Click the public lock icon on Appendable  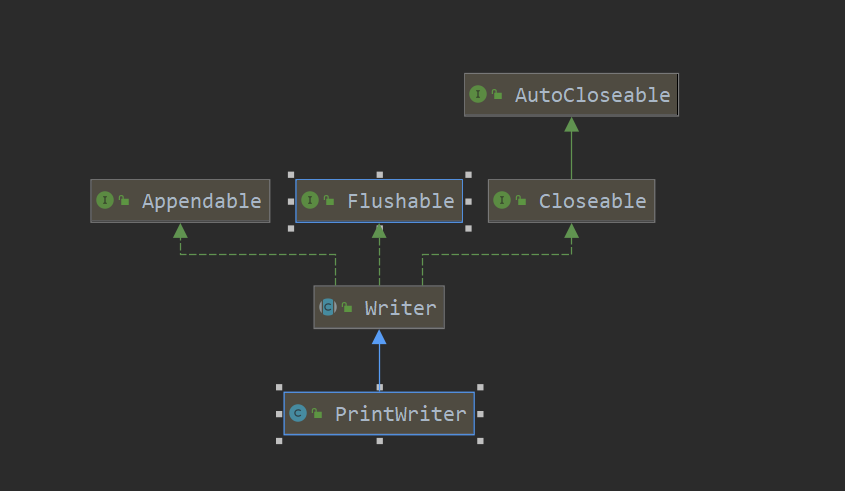(124, 201)
